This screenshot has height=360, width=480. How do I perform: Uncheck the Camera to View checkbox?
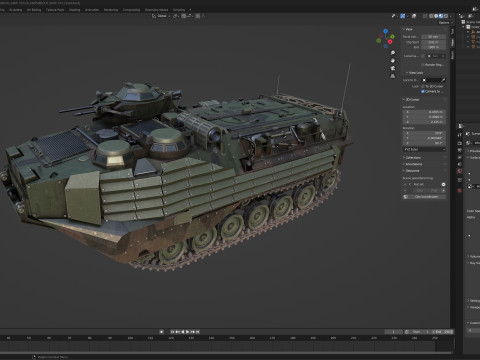423,91
